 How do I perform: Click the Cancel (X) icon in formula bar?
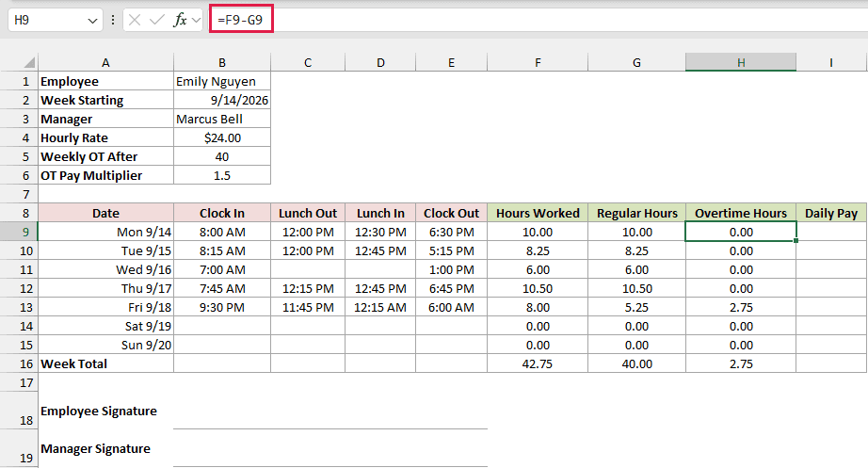coord(134,21)
